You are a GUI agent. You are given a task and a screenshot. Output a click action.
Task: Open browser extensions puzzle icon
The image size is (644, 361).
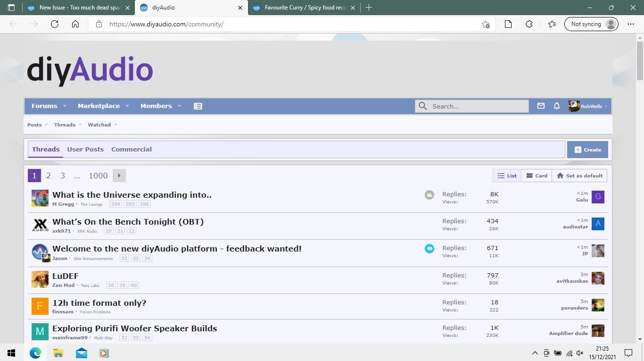529,24
